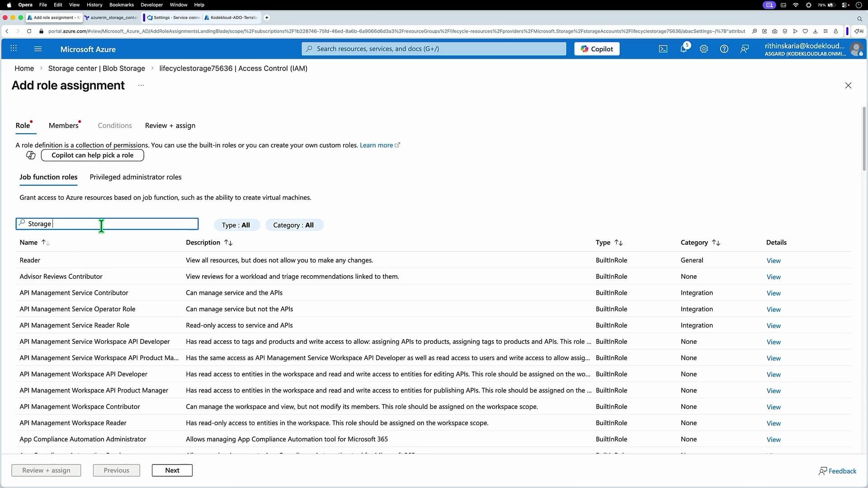868x488 pixels.
Task: Open Azure portal settings gear
Action: coord(704,49)
